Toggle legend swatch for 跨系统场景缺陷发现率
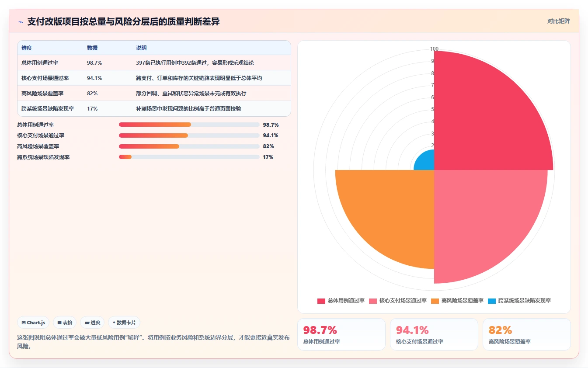588x368 pixels. [492, 301]
